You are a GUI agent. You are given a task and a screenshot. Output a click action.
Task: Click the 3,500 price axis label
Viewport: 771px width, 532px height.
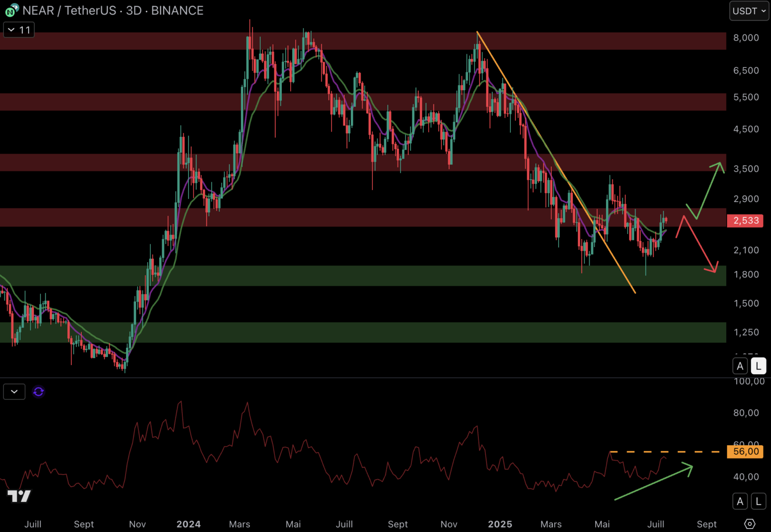pyautogui.click(x=746, y=168)
